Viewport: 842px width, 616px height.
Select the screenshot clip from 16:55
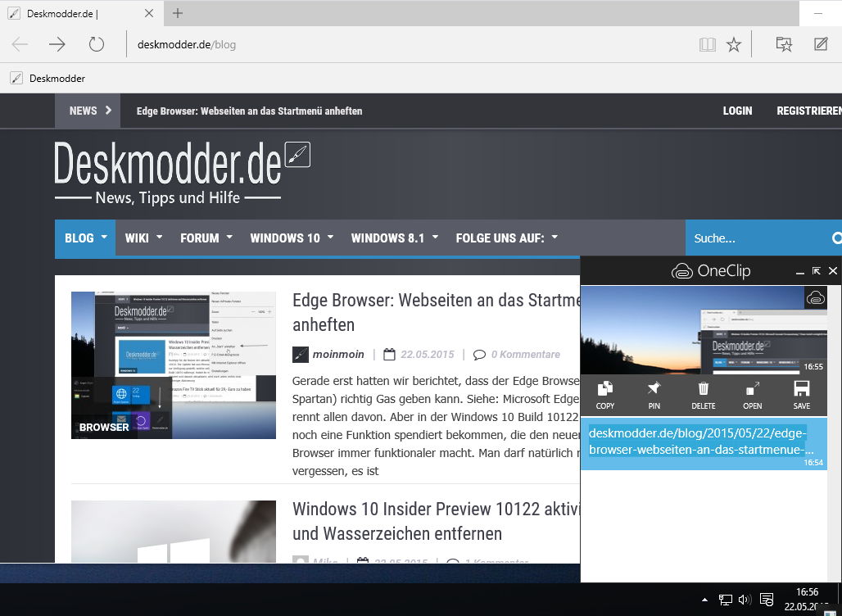[x=704, y=330]
